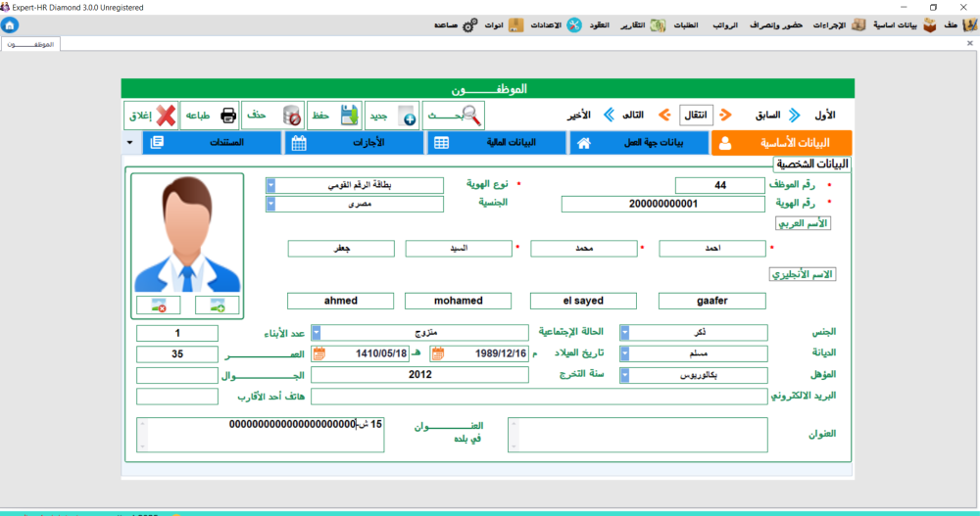Expand the ID type (نوع الهوية) dropdown
This screenshot has width=980, height=516.
pyautogui.click(x=271, y=184)
